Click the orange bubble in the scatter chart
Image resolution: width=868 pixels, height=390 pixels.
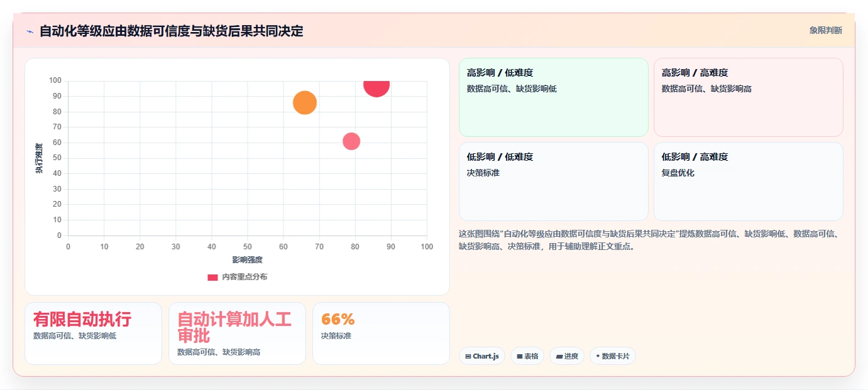pyautogui.click(x=305, y=102)
